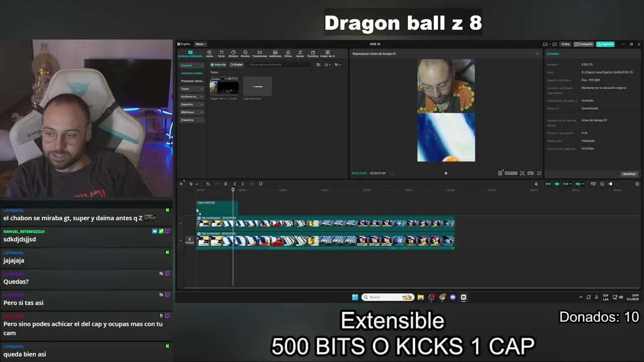The image size is (644, 362).
Task: Toggle auto snapping in timeline
Action: [x=557, y=184]
